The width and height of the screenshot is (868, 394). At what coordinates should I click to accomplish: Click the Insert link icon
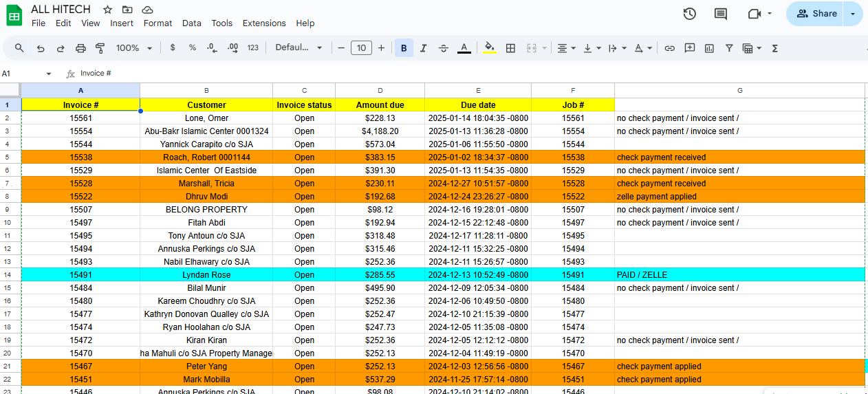669,48
